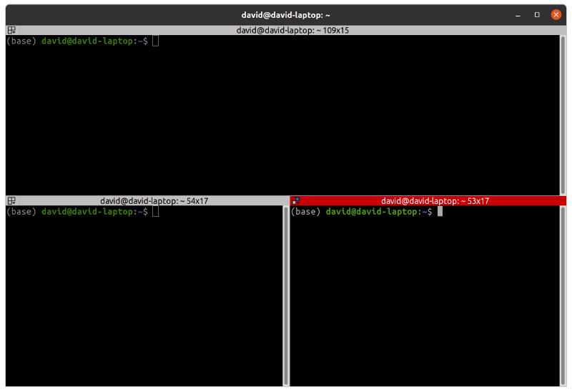Click the filled cursor block in the bottom-right pane
This screenshot has height=392, width=572.
[440, 212]
